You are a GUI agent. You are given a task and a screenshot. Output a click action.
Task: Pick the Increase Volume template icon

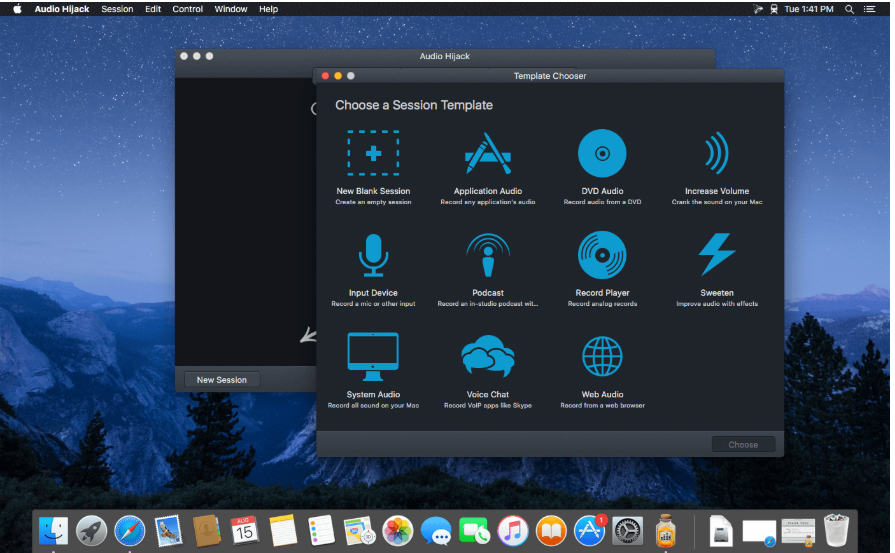coord(717,153)
